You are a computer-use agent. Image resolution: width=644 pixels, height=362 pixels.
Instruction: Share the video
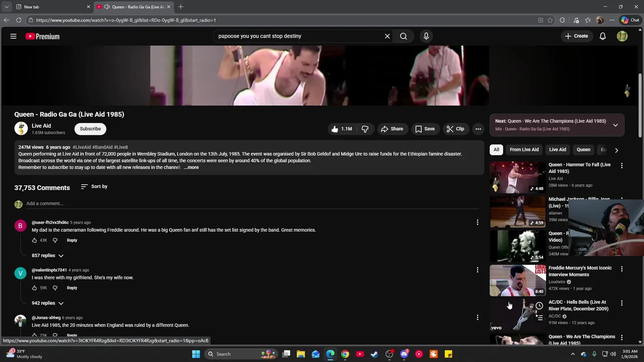point(392,129)
